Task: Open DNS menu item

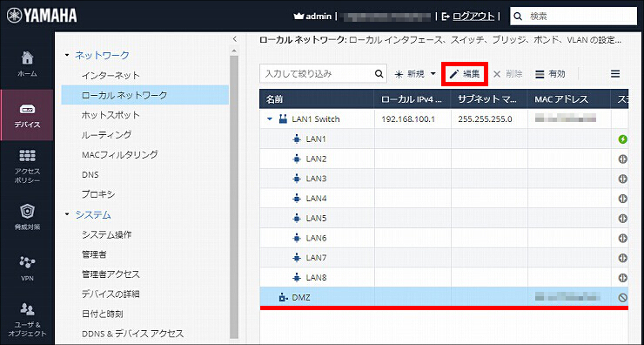Action: 90,174
